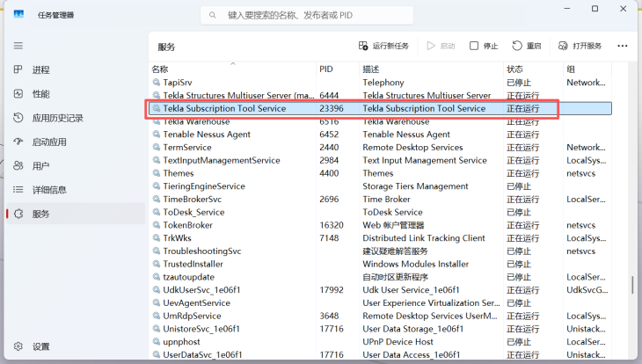The height and width of the screenshot is (364, 642).
Task: Switch to the 用户 (Users) page
Action: click(x=76, y=166)
